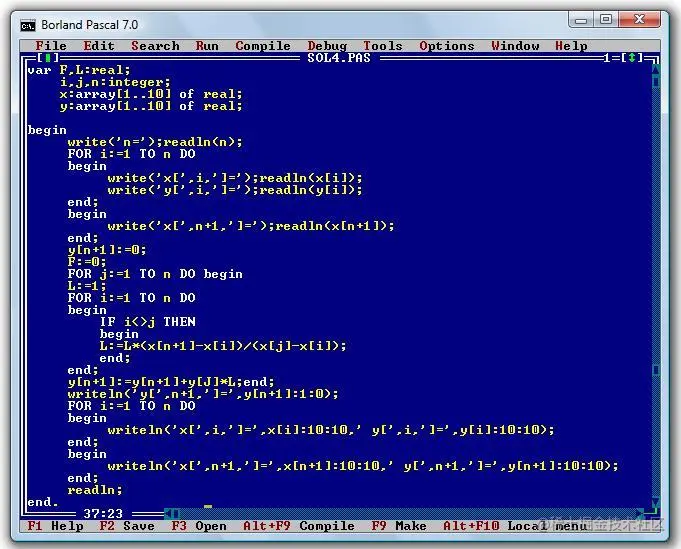This screenshot has height=549, width=681.
Task: Minimize the Borland Pascal 7.0 window
Action: coord(581,20)
